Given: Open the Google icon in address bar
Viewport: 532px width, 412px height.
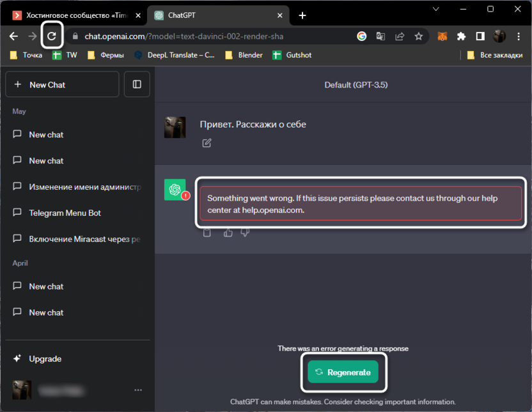Looking at the screenshot, I should point(362,36).
